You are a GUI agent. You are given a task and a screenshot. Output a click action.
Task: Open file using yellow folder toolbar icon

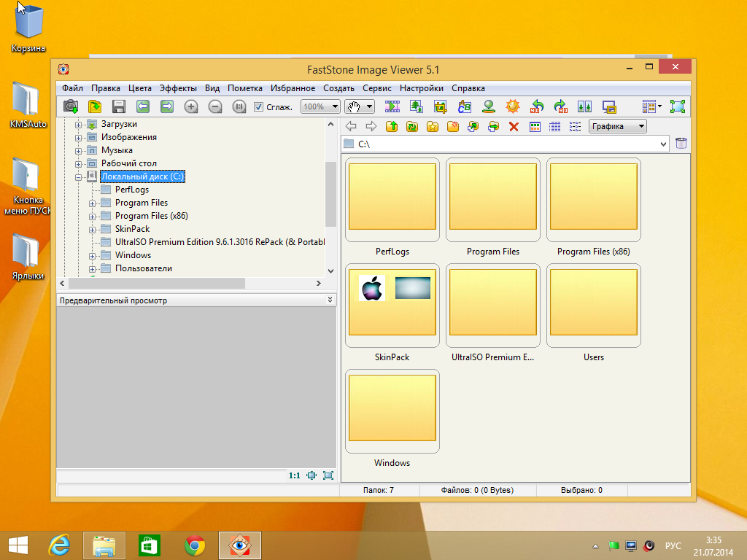95,106
